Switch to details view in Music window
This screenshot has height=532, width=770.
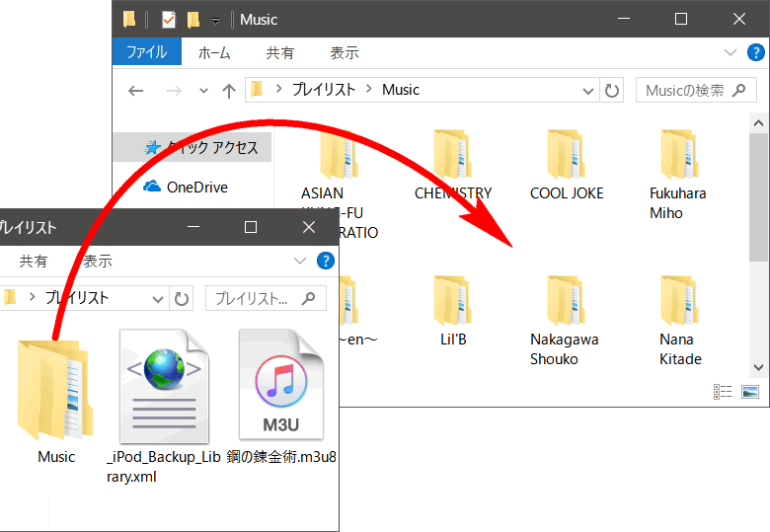click(723, 392)
